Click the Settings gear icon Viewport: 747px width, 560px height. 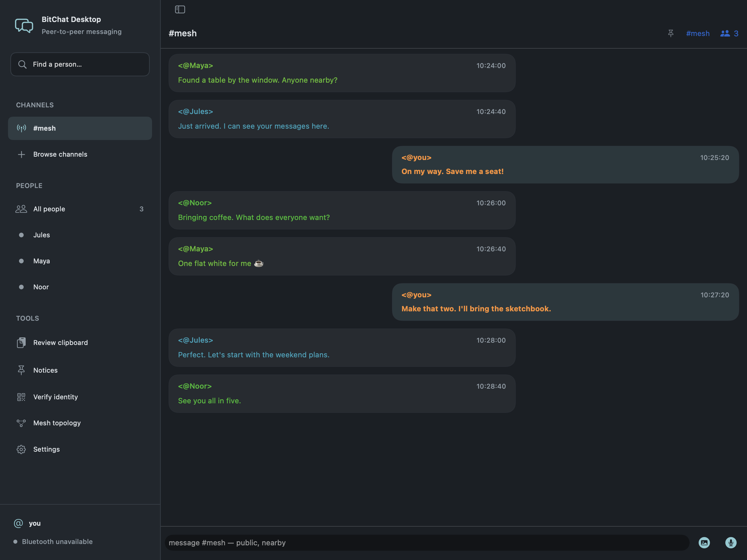coord(21,449)
